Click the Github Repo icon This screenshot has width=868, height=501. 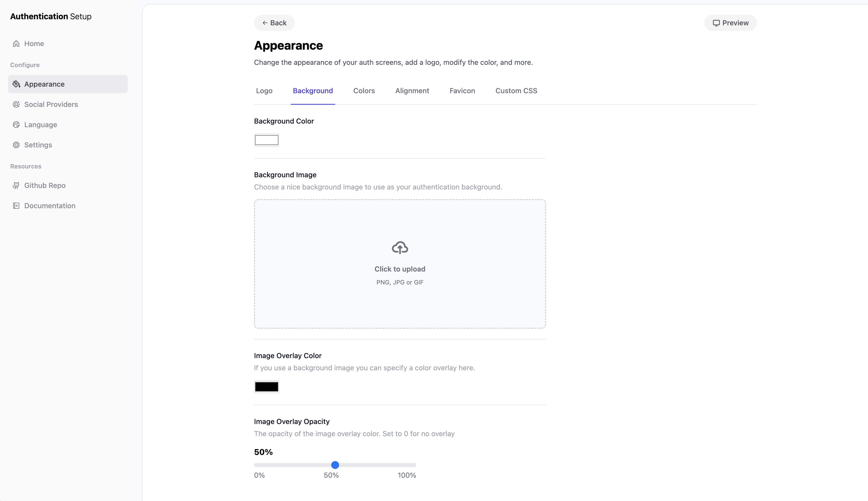coord(16,185)
